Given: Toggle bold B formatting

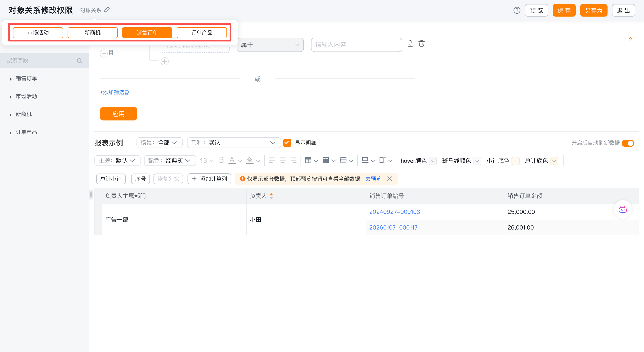Looking at the screenshot, I should click(221, 160).
